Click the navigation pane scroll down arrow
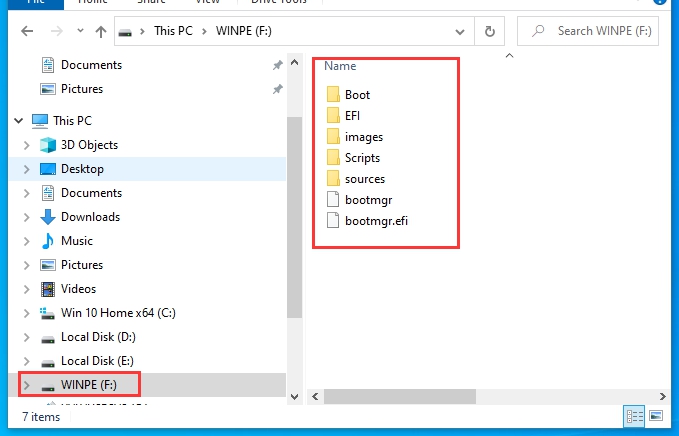The height and width of the screenshot is (436, 679). (294, 397)
